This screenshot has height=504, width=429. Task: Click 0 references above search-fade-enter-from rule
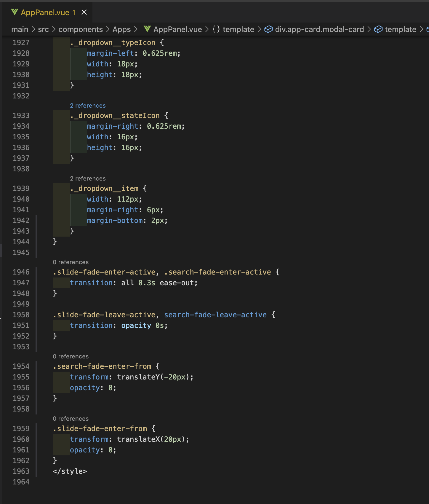point(71,356)
